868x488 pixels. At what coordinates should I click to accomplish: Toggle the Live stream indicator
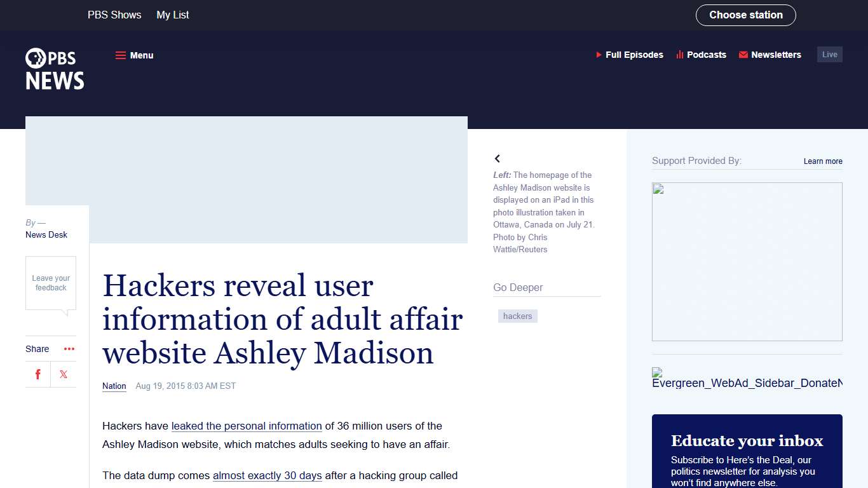coord(829,54)
